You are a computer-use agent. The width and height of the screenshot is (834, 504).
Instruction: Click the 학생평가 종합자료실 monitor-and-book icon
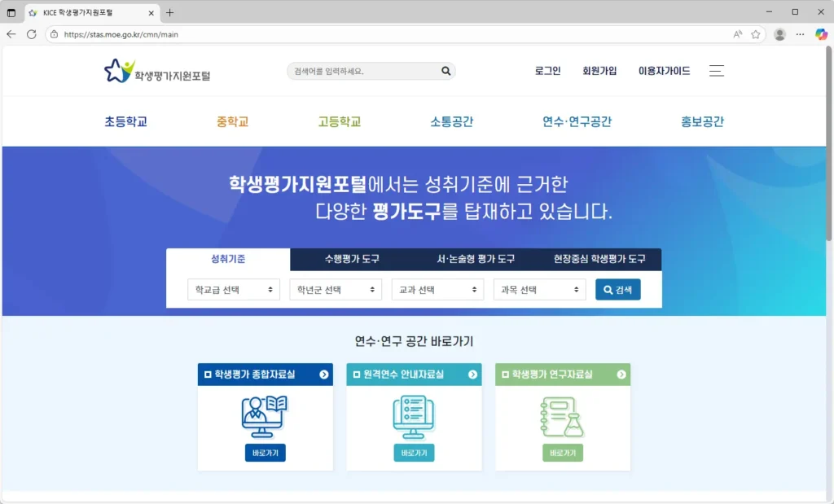[x=265, y=415]
